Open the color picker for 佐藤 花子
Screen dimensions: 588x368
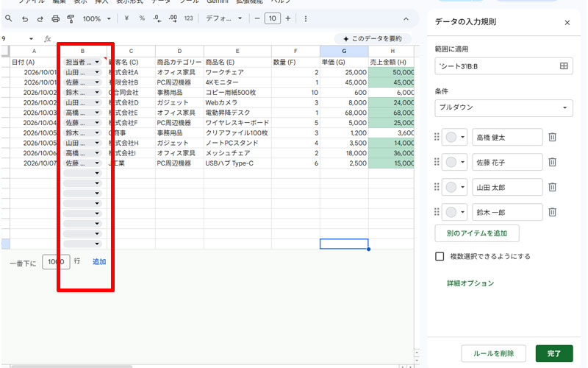[454, 162]
